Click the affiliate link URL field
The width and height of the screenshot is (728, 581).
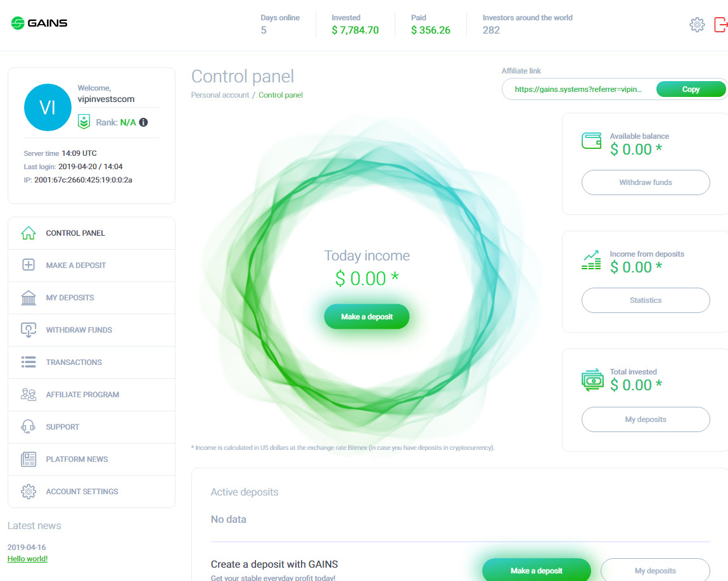(x=578, y=89)
